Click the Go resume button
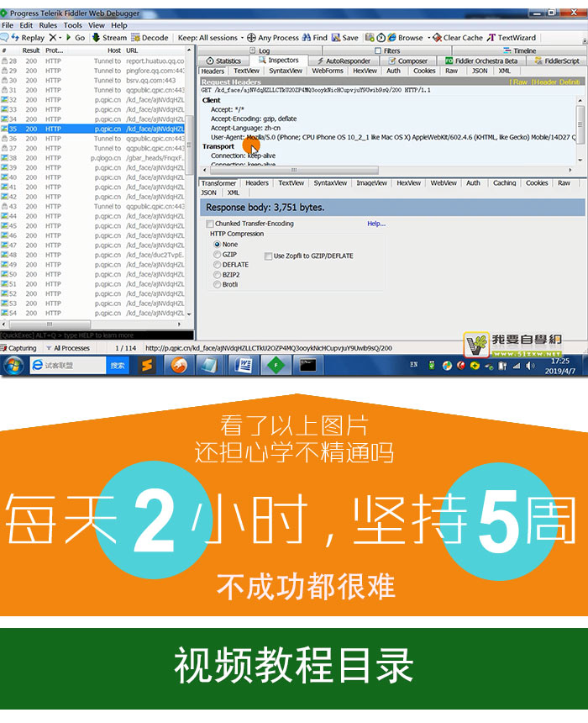This screenshot has height=723, width=588. [76, 38]
